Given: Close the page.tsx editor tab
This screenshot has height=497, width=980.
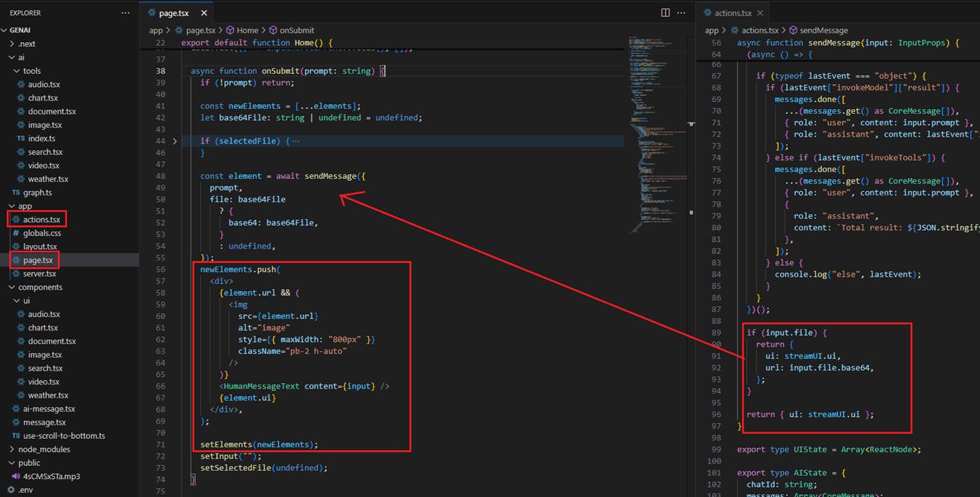Looking at the screenshot, I should coord(203,13).
